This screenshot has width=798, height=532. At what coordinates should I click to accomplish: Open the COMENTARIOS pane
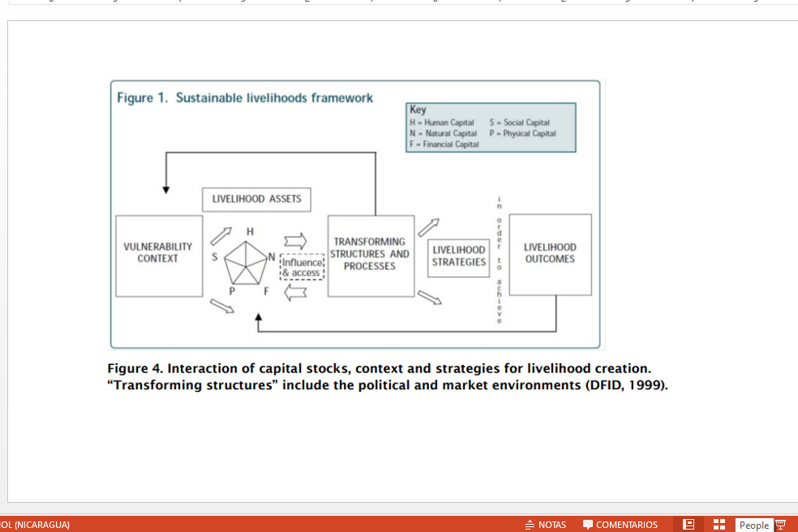pyautogui.click(x=626, y=525)
